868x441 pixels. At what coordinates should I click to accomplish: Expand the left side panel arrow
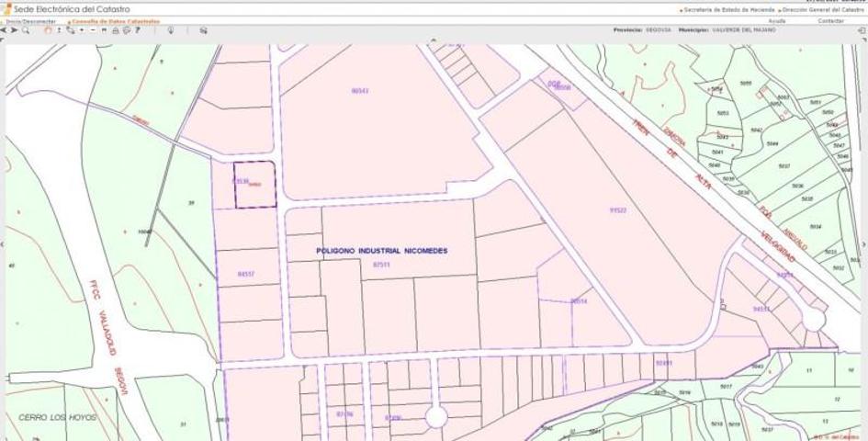(3, 244)
